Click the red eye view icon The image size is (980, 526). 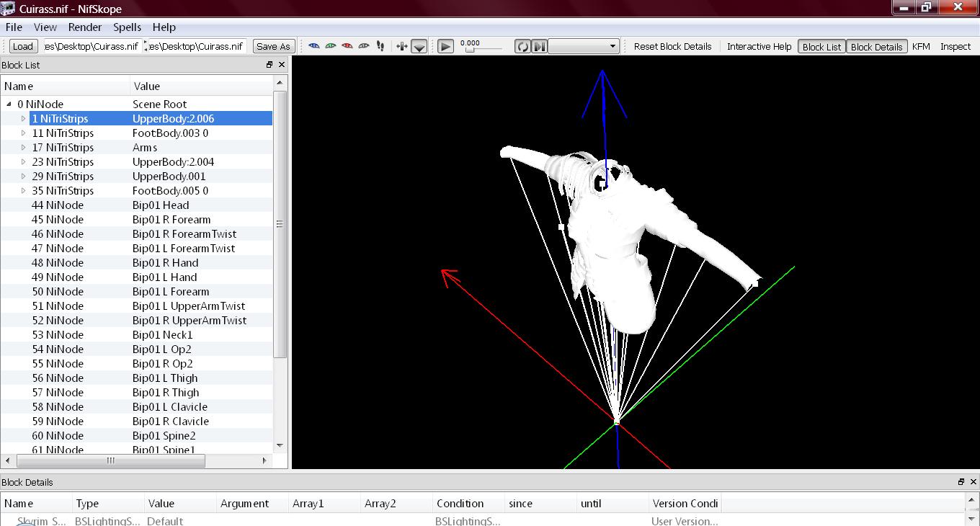347,46
